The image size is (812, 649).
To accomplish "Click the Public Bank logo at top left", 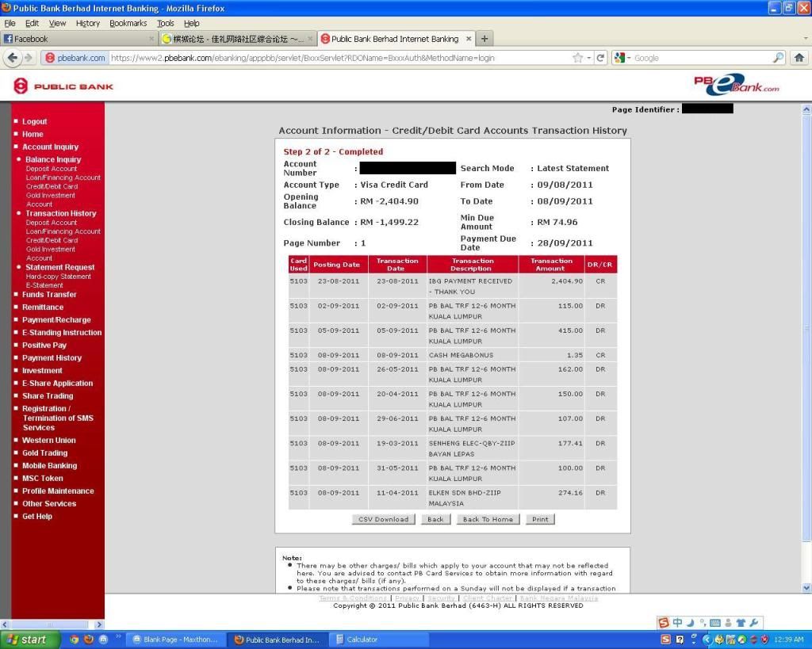I will coord(64,86).
